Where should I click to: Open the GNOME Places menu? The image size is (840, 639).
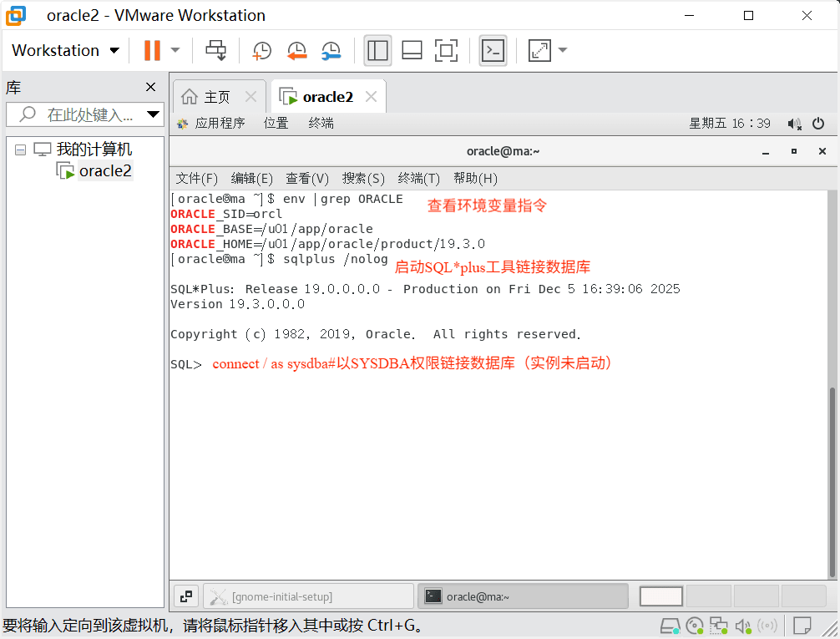pyautogui.click(x=276, y=124)
